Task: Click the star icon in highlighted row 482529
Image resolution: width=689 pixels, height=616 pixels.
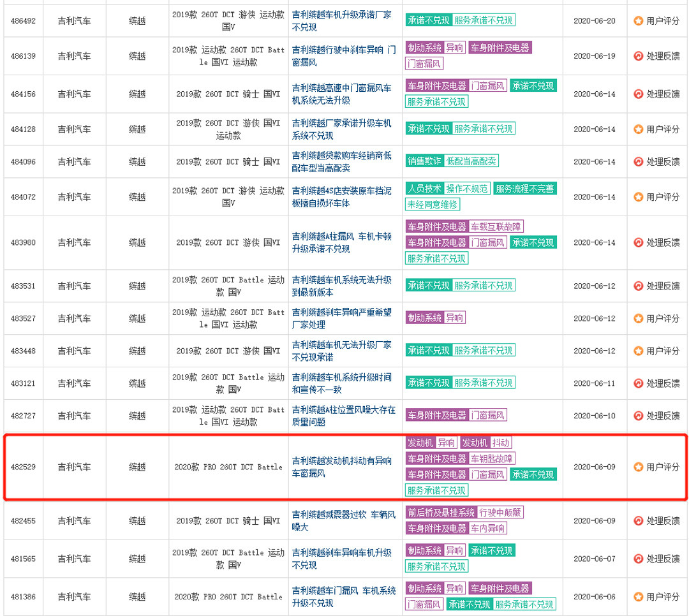Action: tap(638, 467)
